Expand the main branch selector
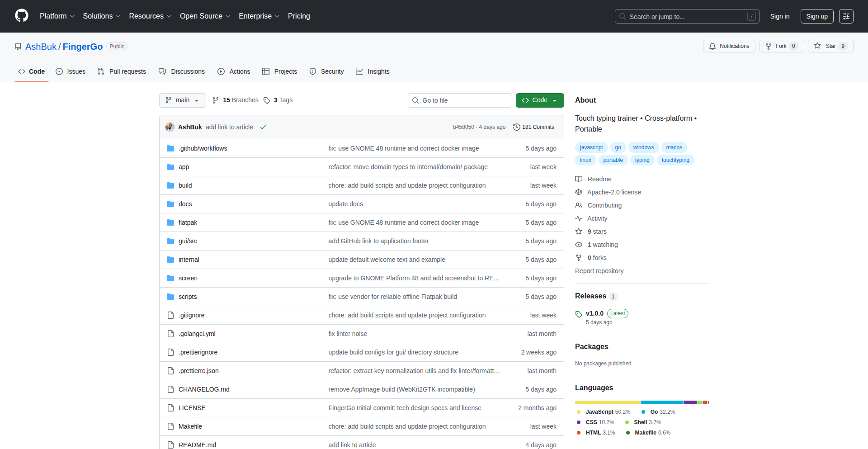The height and width of the screenshot is (449, 868). tap(182, 100)
